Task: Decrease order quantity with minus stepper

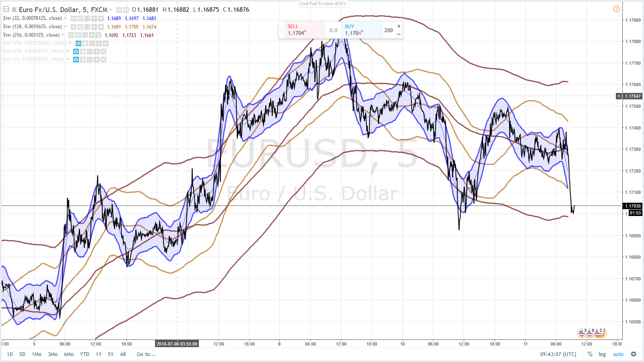Action: [x=399, y=34]
